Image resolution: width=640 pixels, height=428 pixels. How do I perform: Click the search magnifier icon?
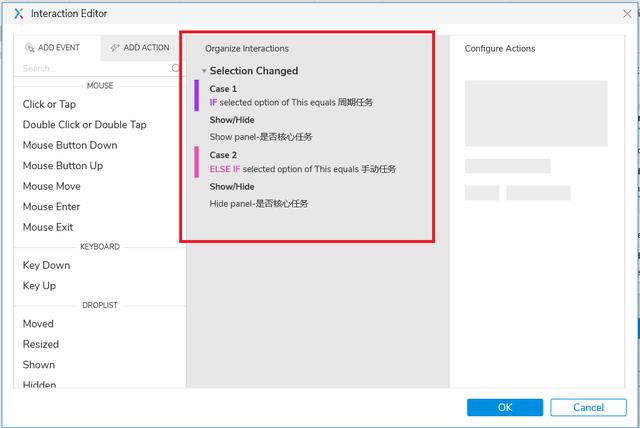tap(176, 68)
